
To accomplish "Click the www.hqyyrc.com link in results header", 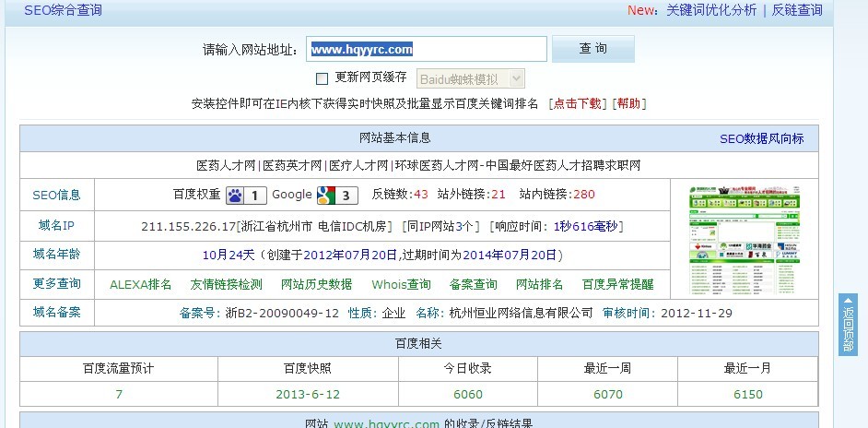I will [386, 423].
